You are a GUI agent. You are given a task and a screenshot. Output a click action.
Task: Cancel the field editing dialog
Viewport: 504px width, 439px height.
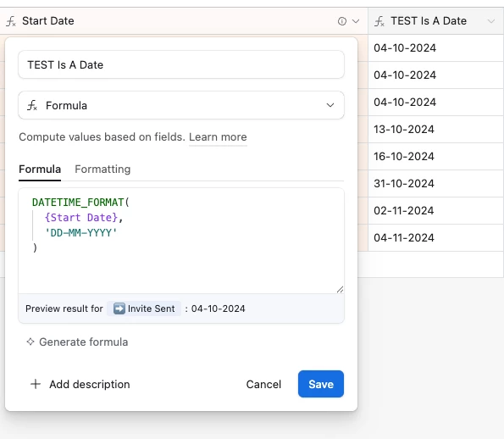[263, 384]
